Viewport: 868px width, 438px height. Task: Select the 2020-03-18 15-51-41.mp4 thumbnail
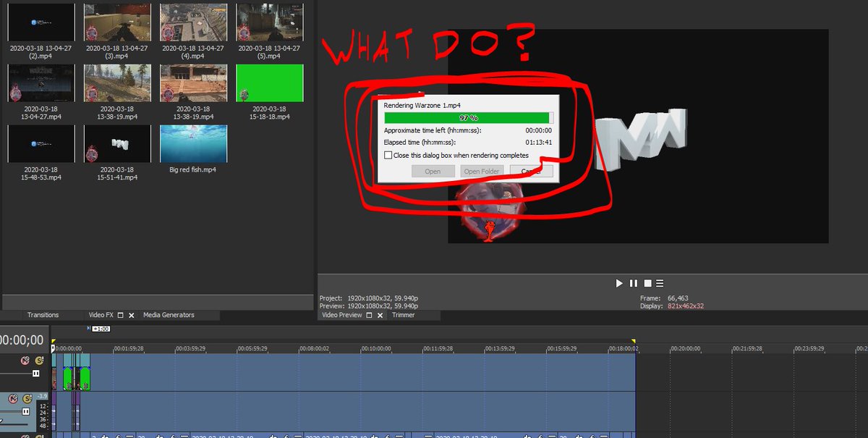tap(116, 143)
